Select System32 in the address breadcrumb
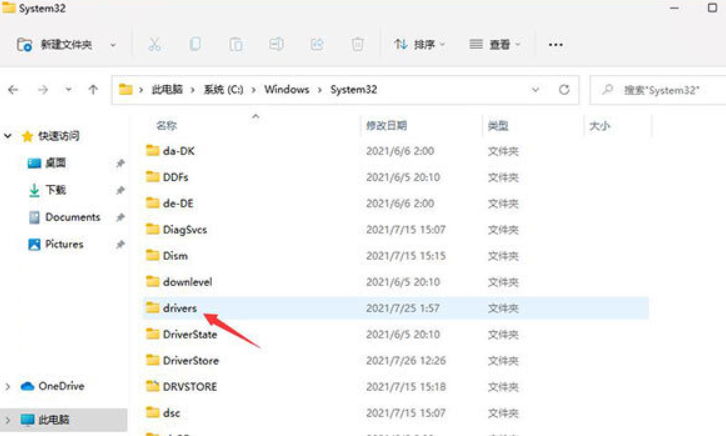Viewport: 726px width, 436px height. coord(354,89)
